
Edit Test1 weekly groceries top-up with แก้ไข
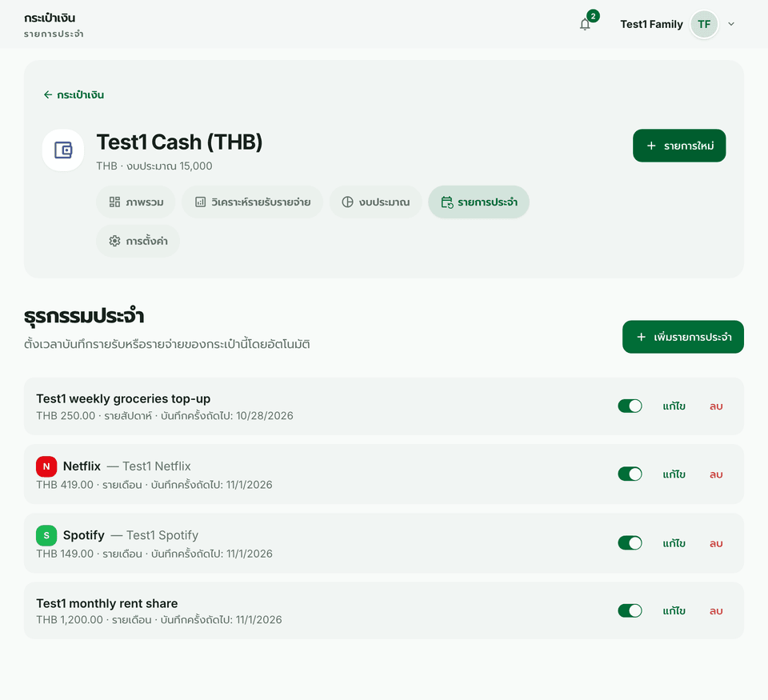click(x=674, y=406)
